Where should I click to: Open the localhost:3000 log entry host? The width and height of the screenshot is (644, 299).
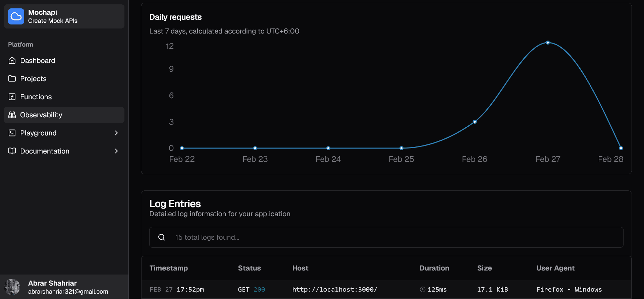tap(334, 290)
